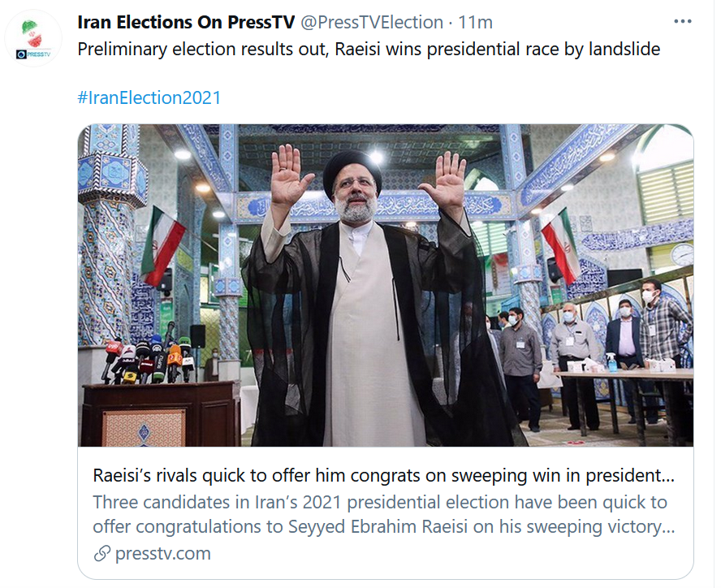Follow the #IranElection2021 hashtag

pos(149,98)
